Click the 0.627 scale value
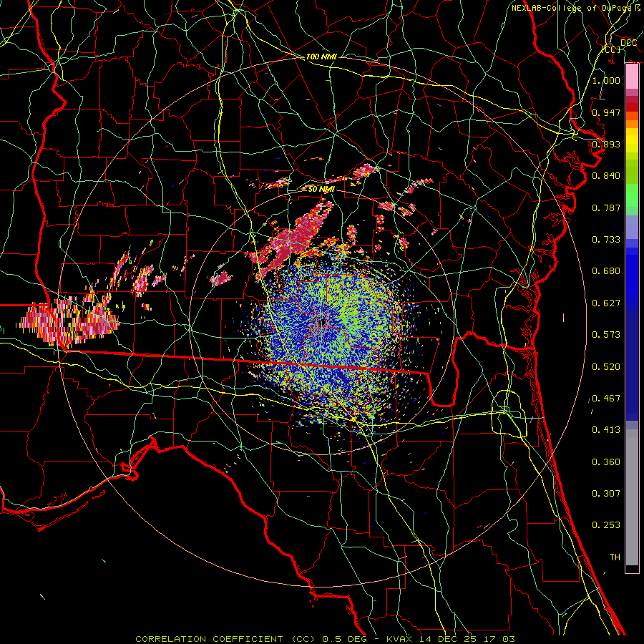The image size is (644, 644). [x=606, y=303]
